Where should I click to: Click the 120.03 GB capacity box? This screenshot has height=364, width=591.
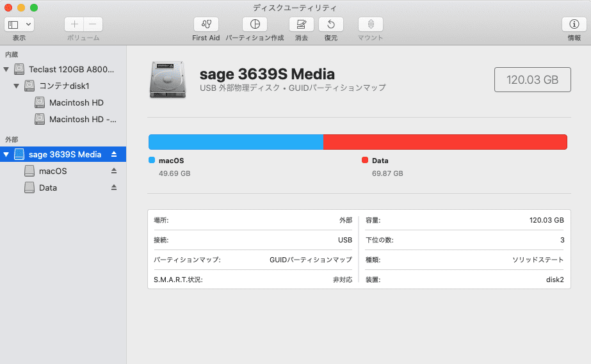click(x=532, y=80)
